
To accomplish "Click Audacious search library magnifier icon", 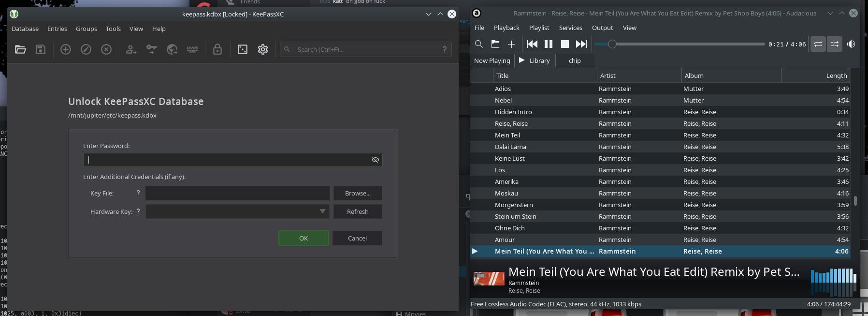I will [x=479, y=44].
